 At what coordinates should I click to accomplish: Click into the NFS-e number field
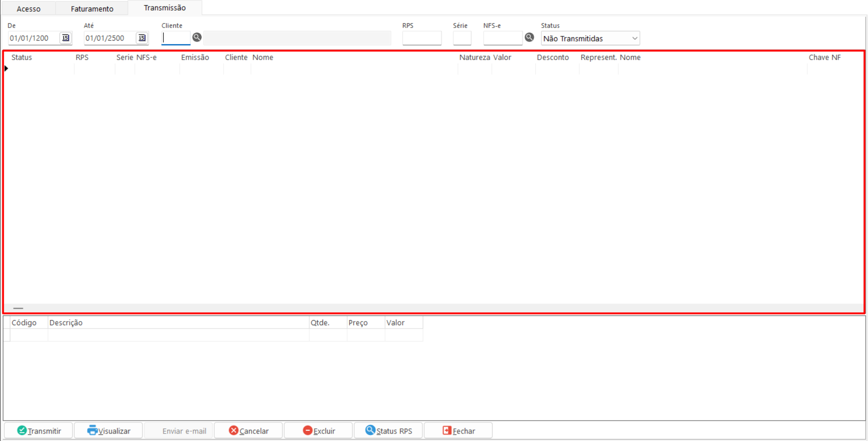[x=502, y=38]
